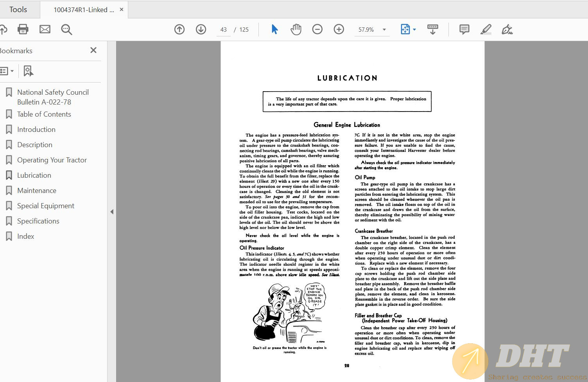Click the Introduction bookmark ribbon icon
The image size is (588, 382).
[x=9, y=130]
